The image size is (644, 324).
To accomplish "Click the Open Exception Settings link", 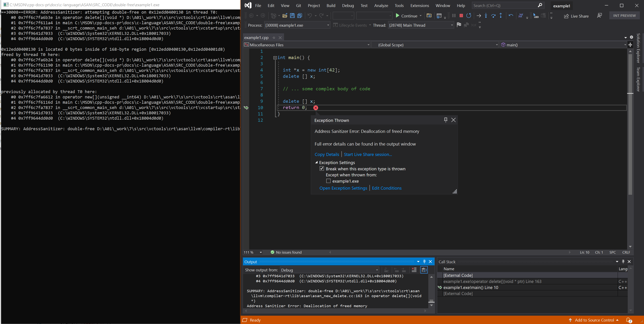I will [x=343, y=188].
